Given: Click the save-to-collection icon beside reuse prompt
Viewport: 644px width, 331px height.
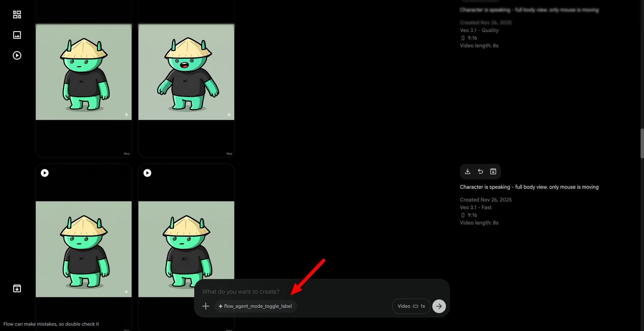Looking at the screenshot, I should (493, 171).
